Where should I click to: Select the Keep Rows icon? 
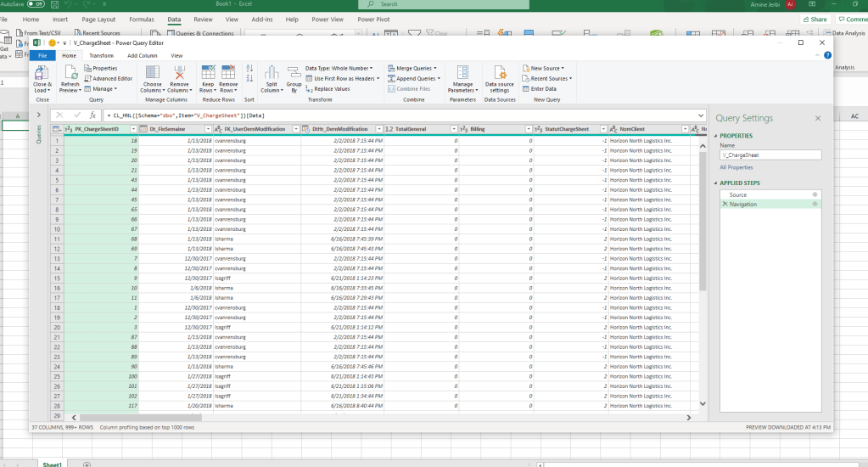[x=208, y=74]
